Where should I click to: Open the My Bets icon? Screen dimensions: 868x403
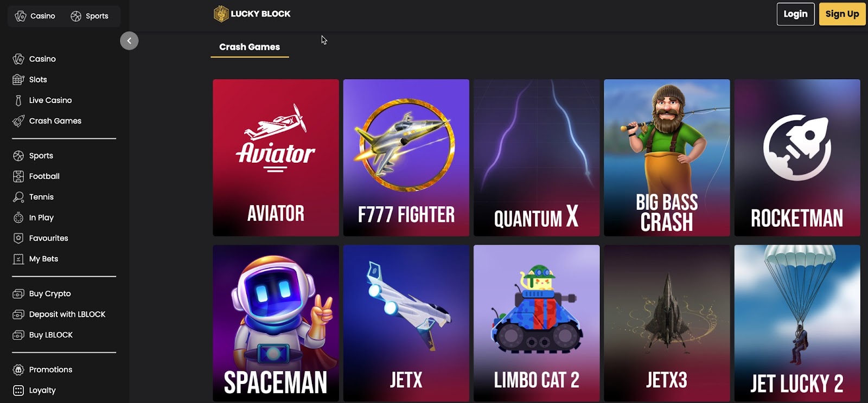[x=18, y=259]
